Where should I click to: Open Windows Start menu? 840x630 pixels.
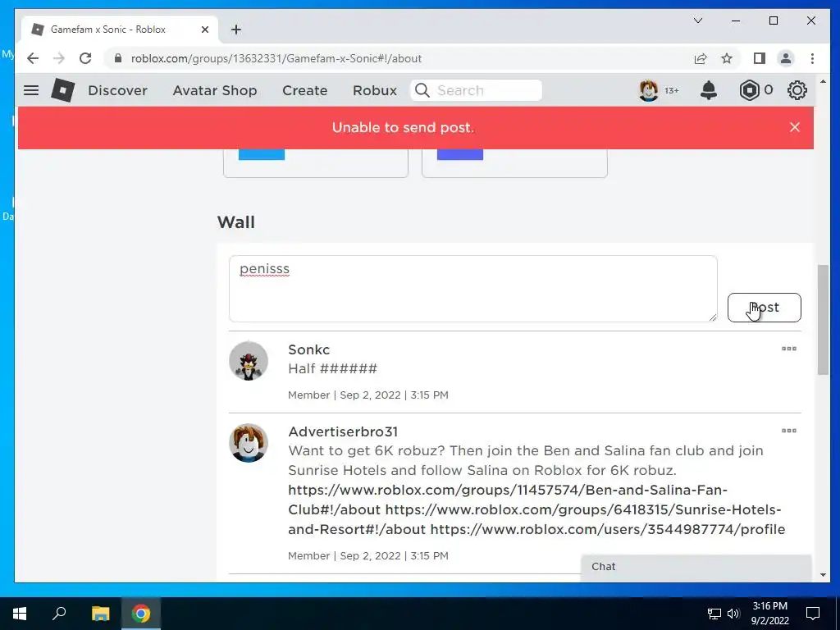pyautogui.click(x=20, y=614)
